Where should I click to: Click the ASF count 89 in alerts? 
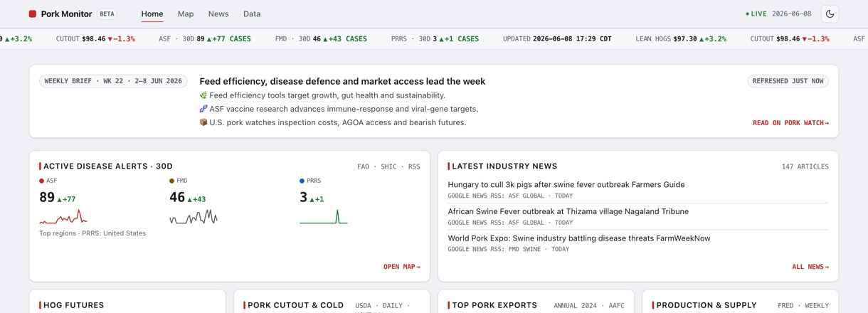[x=47, y=198]
